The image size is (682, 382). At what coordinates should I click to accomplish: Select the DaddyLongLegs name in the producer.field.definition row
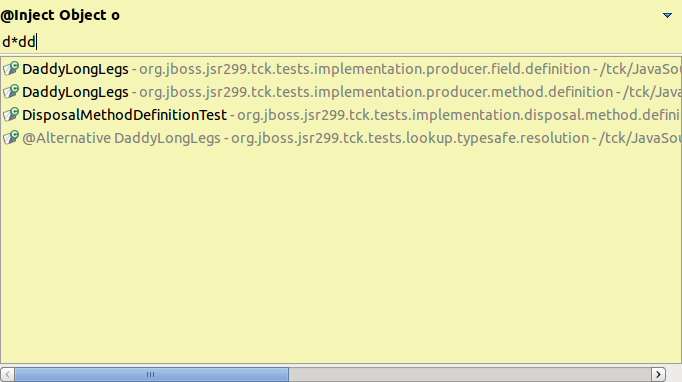pyautogui.click(x=75, y=69)
